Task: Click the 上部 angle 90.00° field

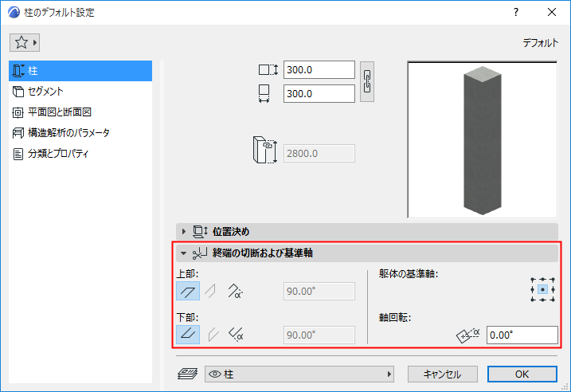Action: pyautogui.click(x=319, y=291)
